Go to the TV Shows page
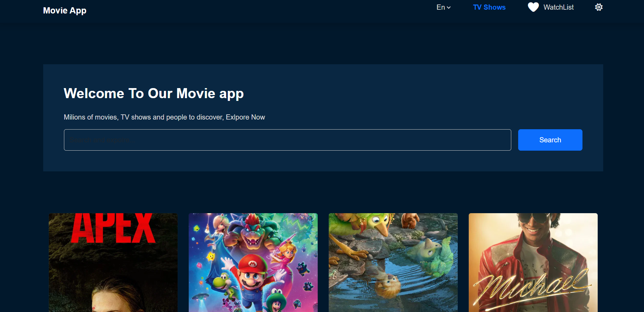The image size is (644, 312). (x=489, y=7)
